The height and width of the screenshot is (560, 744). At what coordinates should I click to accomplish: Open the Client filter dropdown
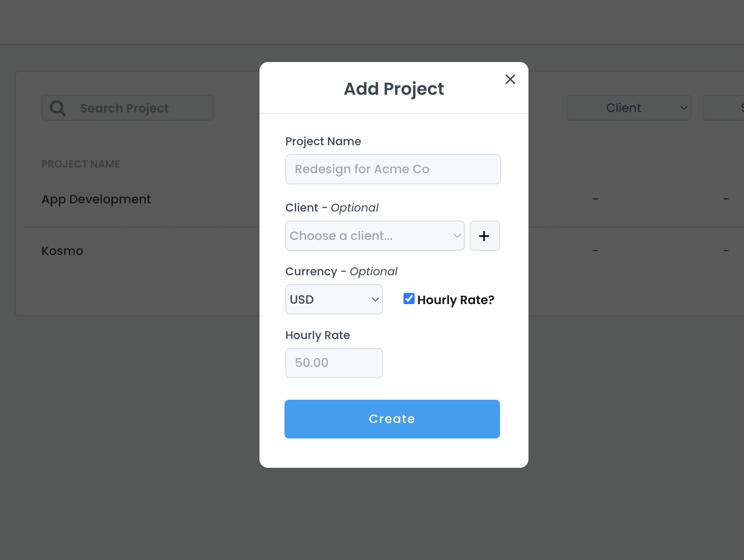click(629, 108)
